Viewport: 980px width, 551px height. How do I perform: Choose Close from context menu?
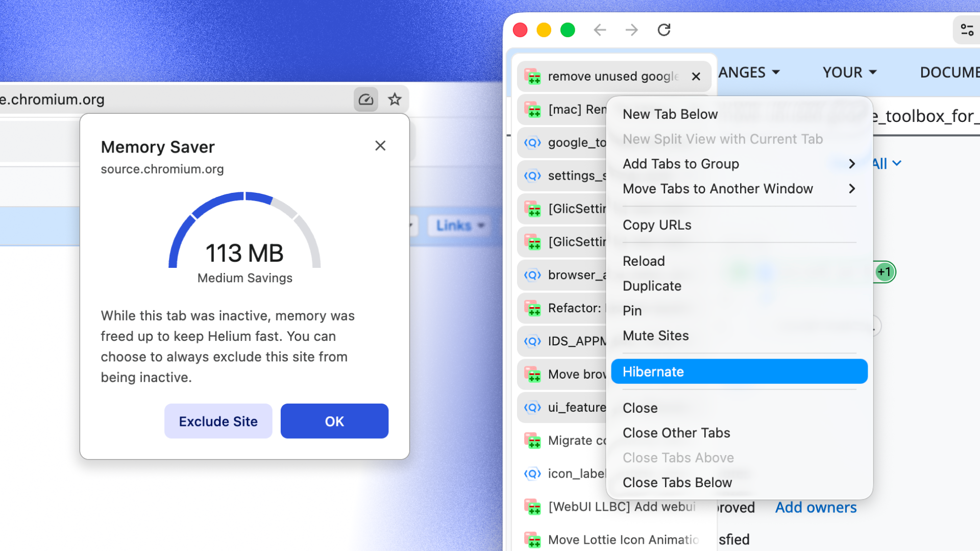coord(739,408)
